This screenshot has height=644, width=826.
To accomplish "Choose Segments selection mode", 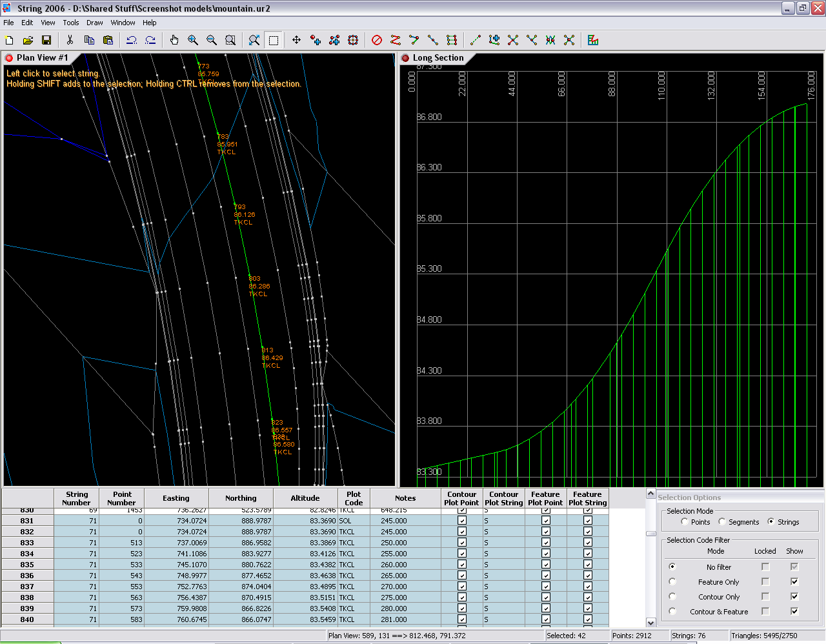I will 721,521.
